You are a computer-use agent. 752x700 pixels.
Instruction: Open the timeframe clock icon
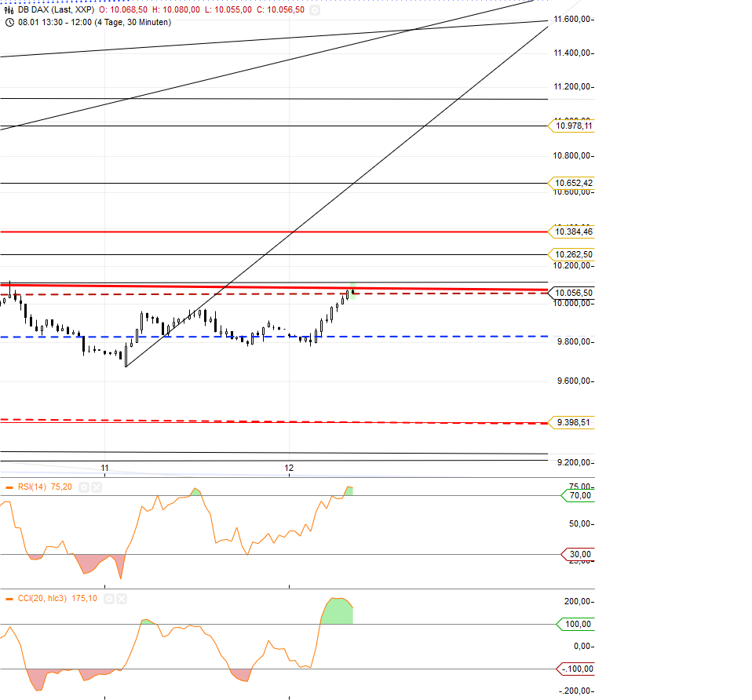pyautogui.click(x=9, y=22)
